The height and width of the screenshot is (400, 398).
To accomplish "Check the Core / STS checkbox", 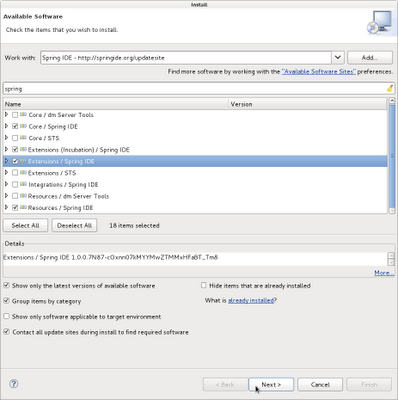I will click(15, 138).
